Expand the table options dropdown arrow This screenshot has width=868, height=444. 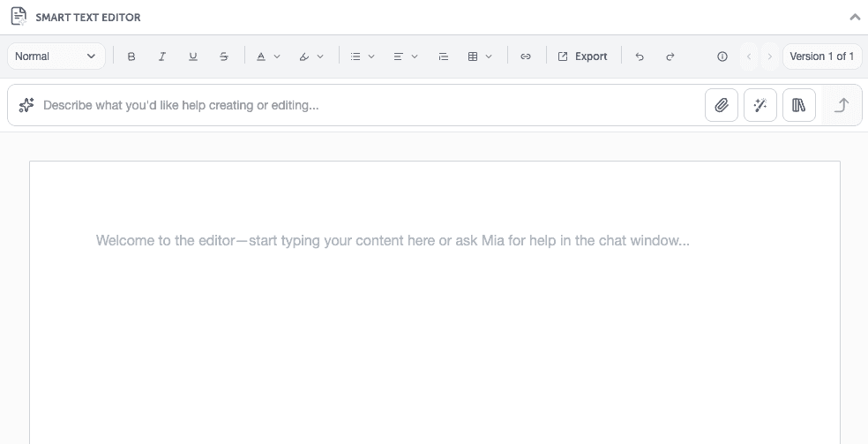tap(489, 56)
